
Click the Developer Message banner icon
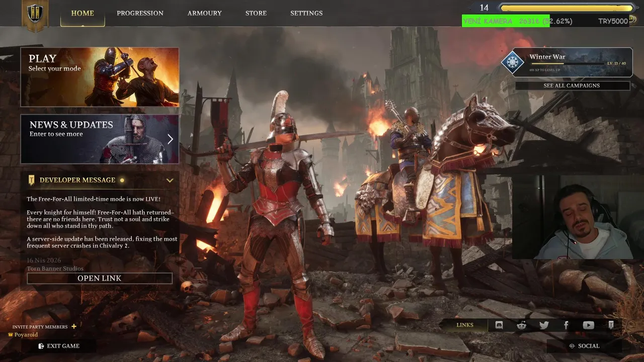tap(32, 180)
